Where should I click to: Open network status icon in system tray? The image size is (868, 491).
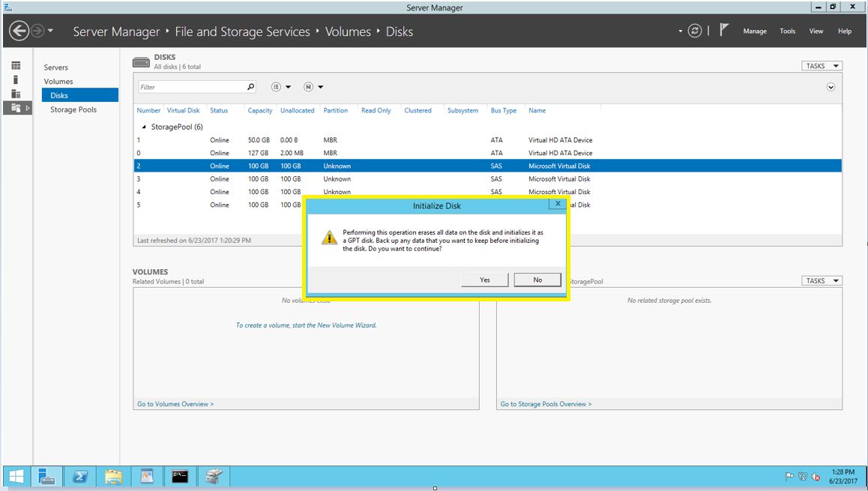point(803,477)
